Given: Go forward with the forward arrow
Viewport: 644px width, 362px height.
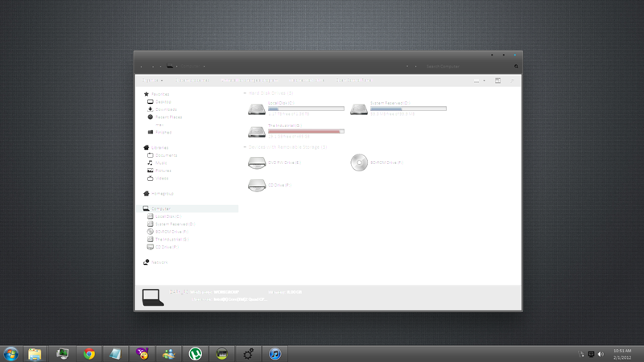Looking at the screenshot, I should click(153, 66).
